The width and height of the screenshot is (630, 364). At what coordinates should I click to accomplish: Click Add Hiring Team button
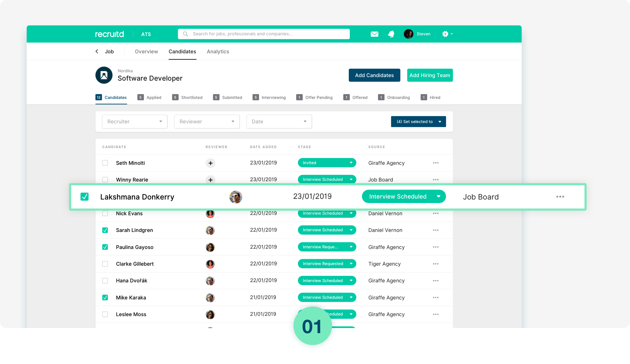coord(429,75)
